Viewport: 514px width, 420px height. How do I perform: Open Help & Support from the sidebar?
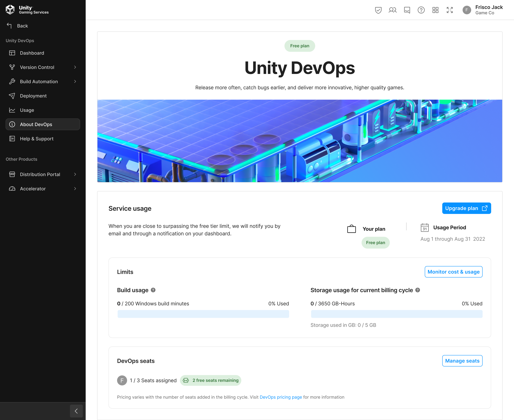(37, 139)
